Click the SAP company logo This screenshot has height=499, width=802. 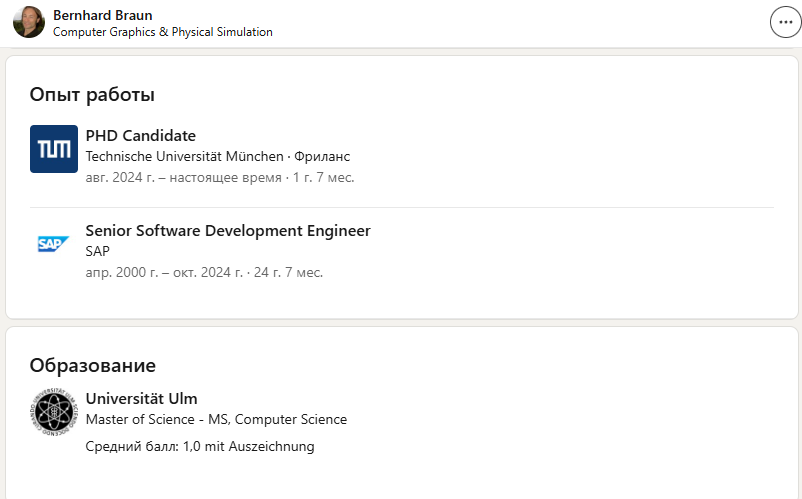click(54, 243)
